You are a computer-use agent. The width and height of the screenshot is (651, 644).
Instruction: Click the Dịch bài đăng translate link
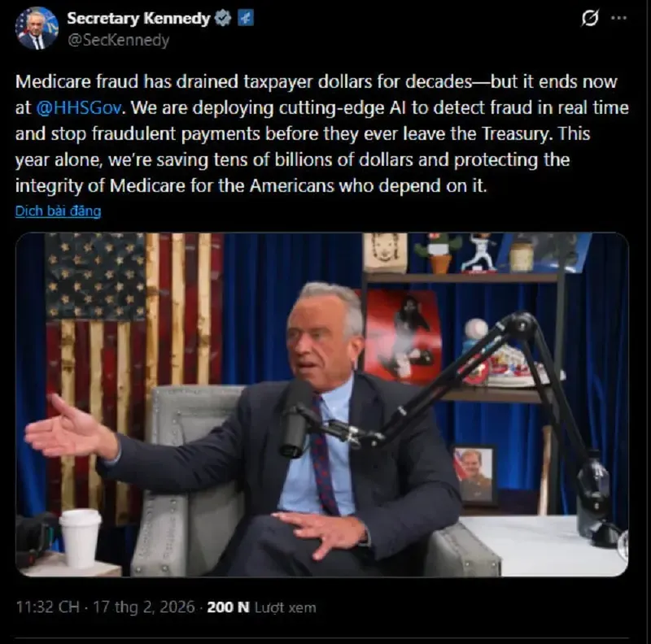58,211
